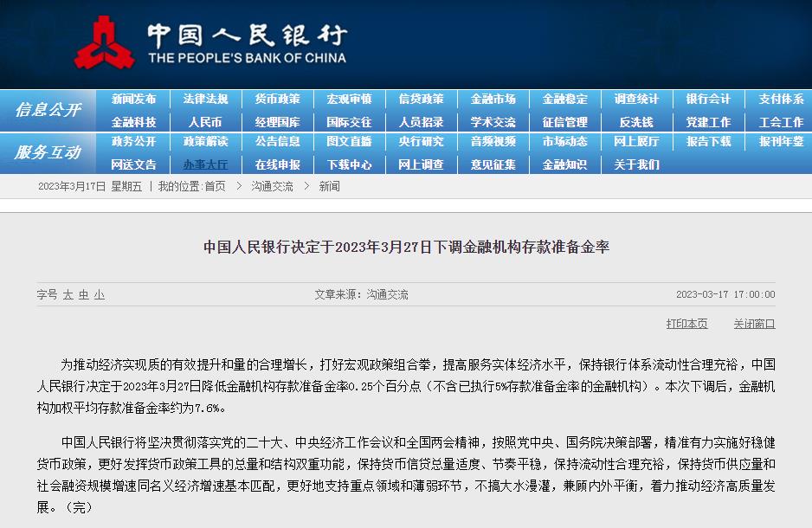812x528 pixels.
Task: Open the 调查统计 section
Action: [636, 100]
